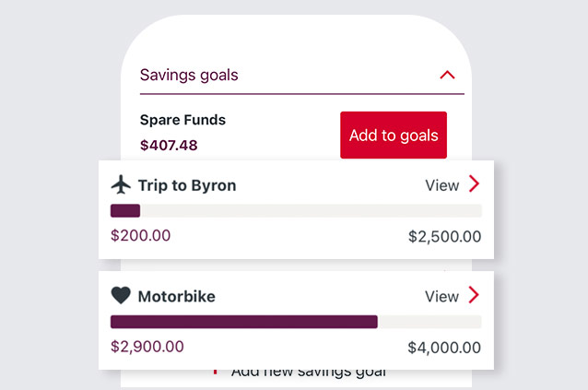Click the $2,900.00 saved amount
Image resolution: width=588 pixels, height=390 pixels.
point(147,347)
